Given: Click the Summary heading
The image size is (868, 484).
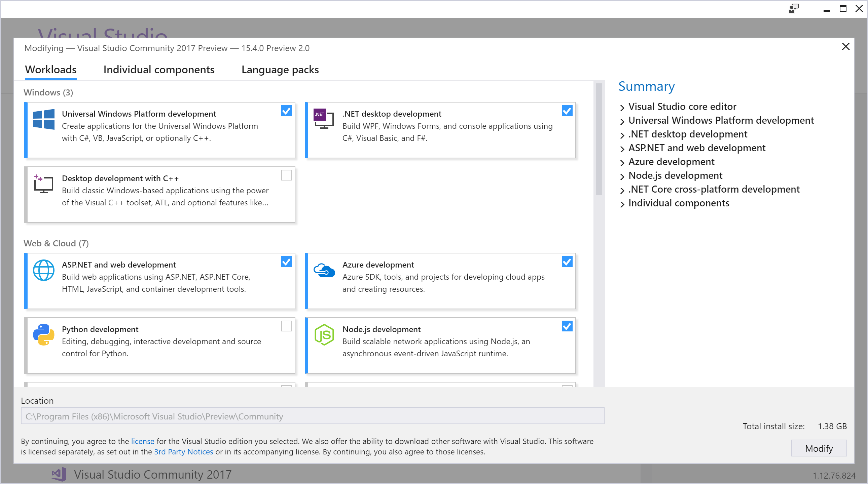Looking at the screenshot, I should point(646,86).
